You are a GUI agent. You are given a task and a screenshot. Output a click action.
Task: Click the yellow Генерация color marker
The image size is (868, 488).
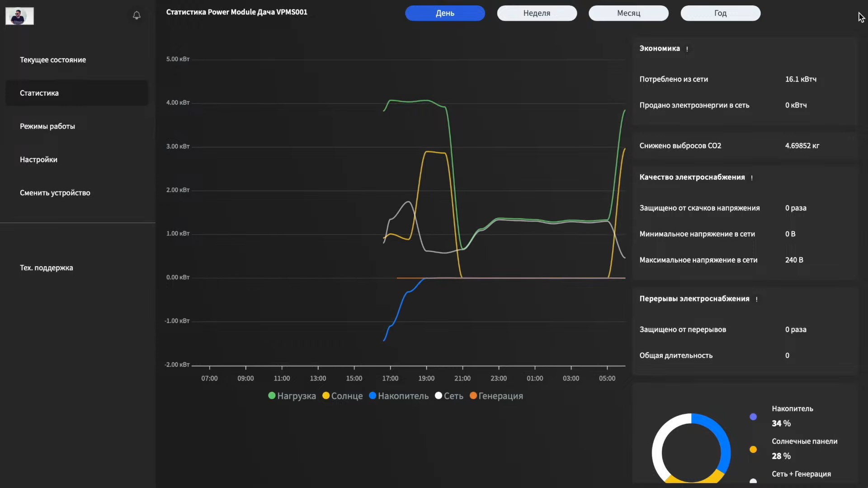(473, 395)
